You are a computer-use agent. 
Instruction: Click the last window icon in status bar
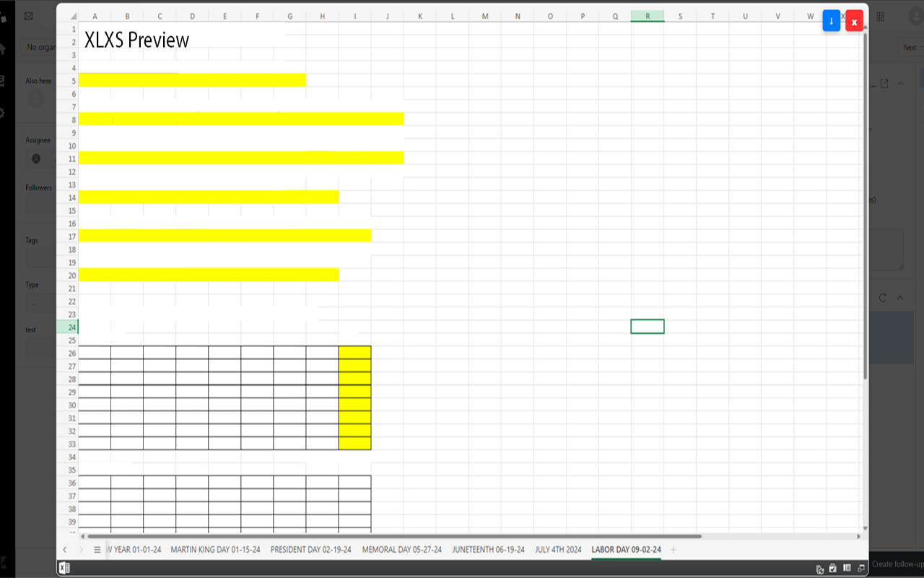point(861,568)
